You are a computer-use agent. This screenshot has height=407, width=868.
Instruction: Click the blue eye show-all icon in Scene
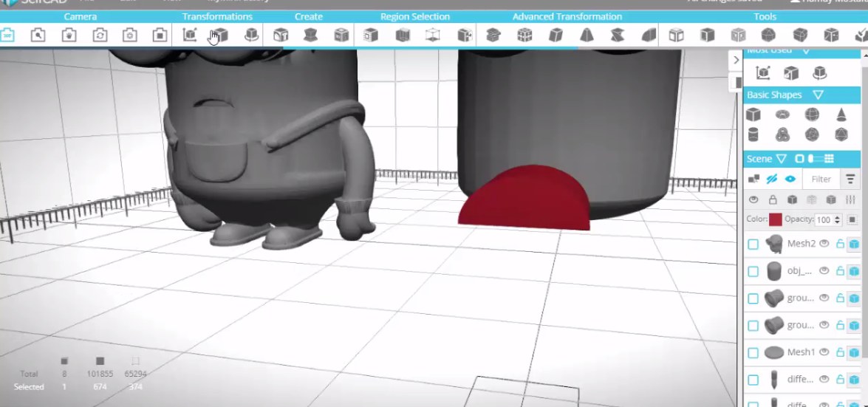(790, 179)
